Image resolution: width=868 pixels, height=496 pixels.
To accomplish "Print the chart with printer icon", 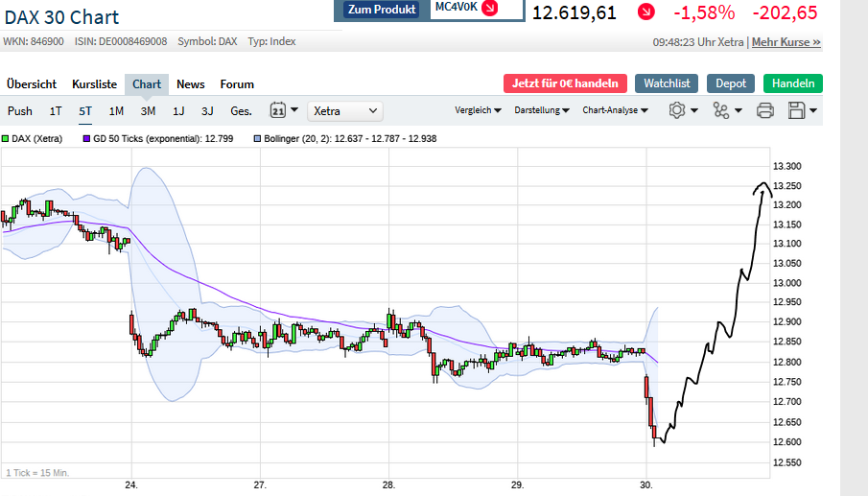I will pyautogui.click(x=765, y=110).
